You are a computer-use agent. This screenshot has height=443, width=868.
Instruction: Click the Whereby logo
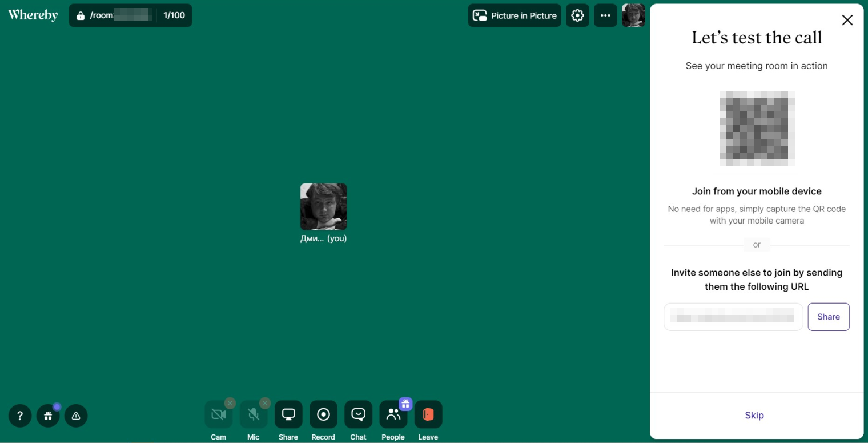point(33,15)
